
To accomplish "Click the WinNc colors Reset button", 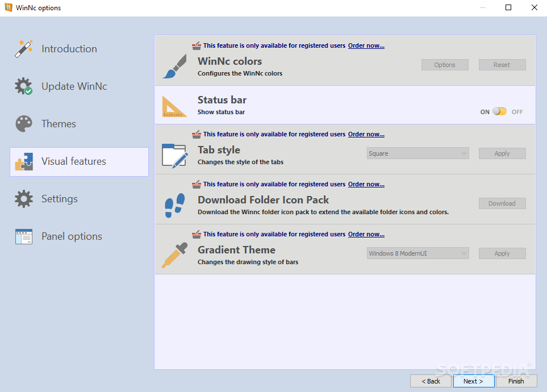I will pos(502,65).
